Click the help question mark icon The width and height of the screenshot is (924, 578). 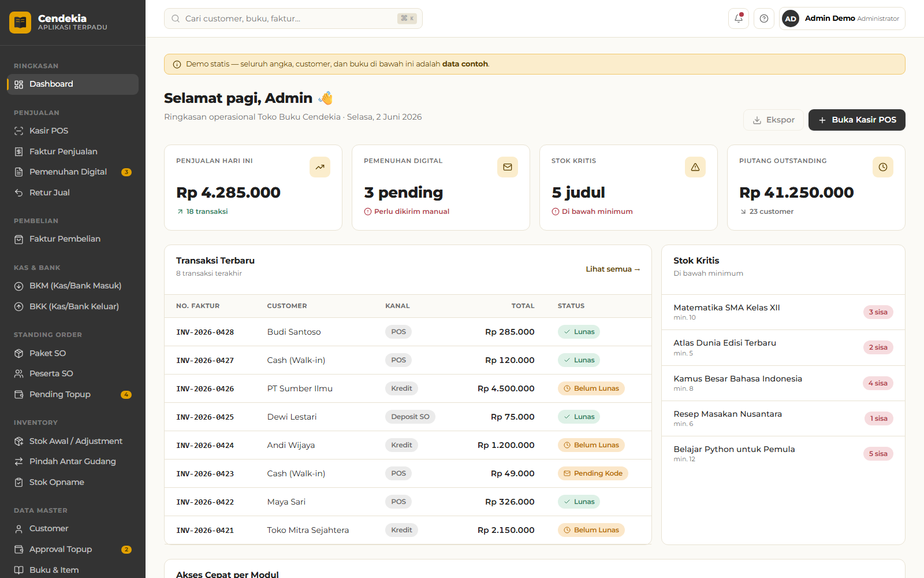pos(764,18)
